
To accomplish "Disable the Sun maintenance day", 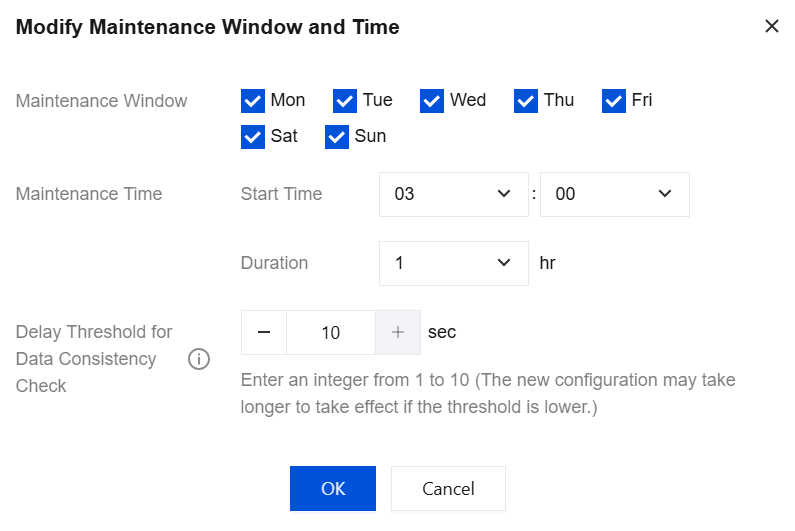I will [x=337, y=136].
